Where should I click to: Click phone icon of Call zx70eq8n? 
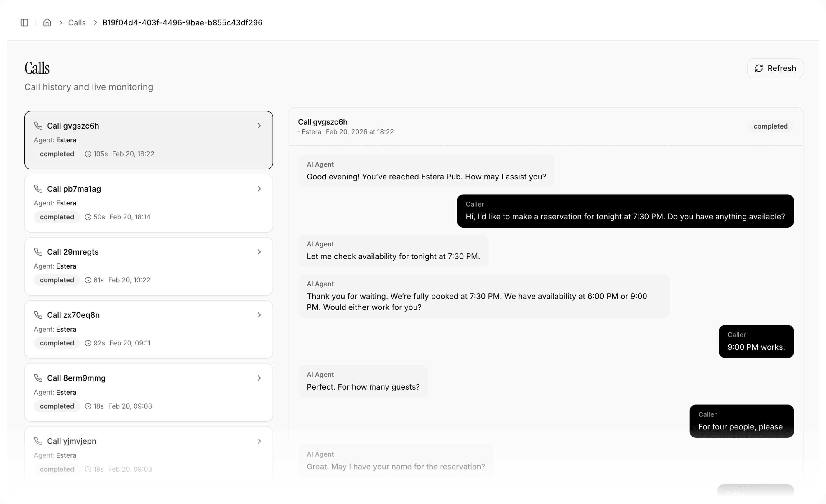38,315
